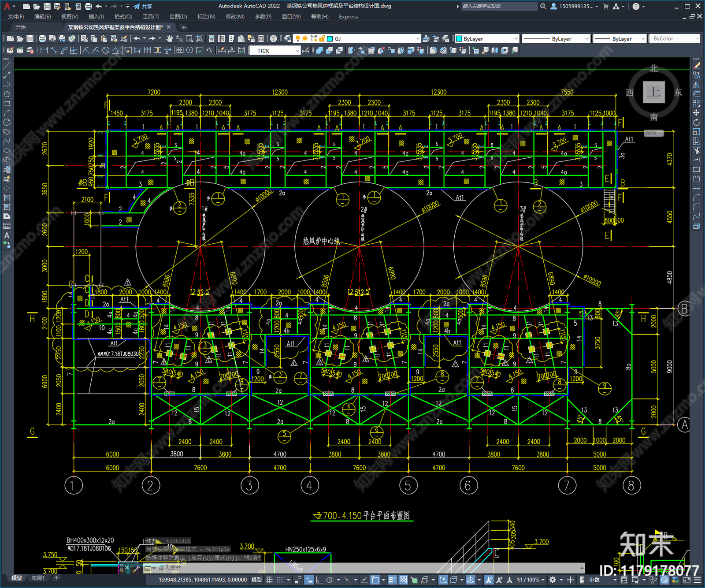Expand the WCS dropdown under the ViewCube
The image size is (705, 588).
654,133
